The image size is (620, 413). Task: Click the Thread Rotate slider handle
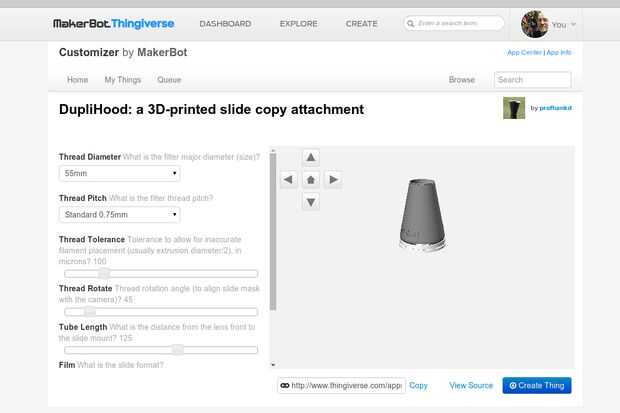coord(90,312)
